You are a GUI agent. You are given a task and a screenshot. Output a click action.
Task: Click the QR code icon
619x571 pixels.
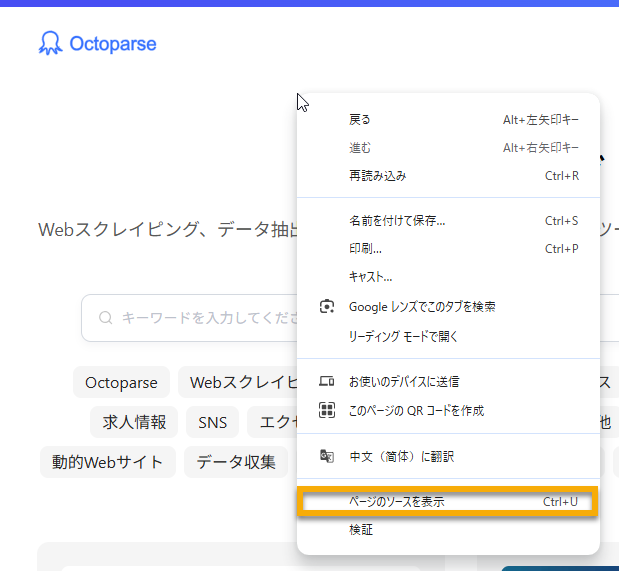click(x=326, y=411)
